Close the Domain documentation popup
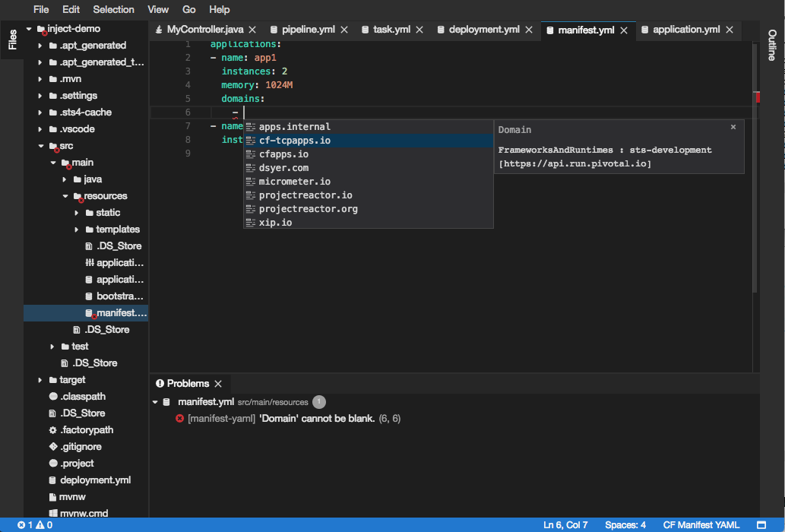Viewport: 785px width, 532px height. pyautogui.click(x=733, y=126)
